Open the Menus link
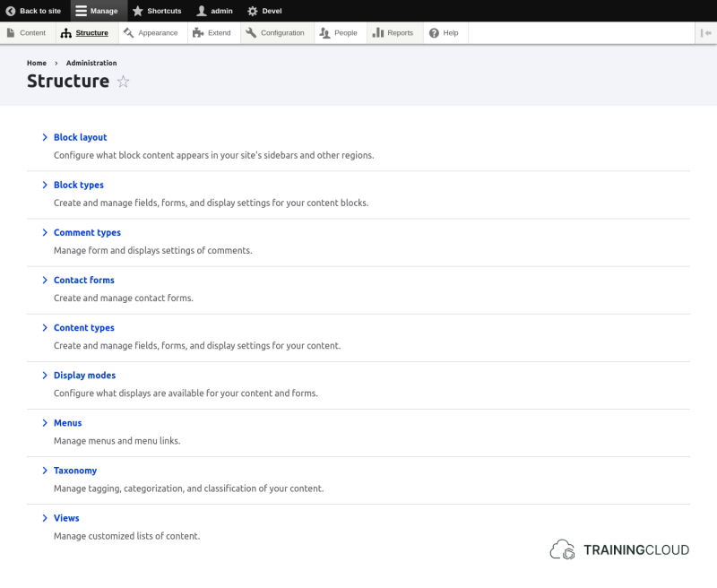717x588 pixels. [x=68, y=422]
